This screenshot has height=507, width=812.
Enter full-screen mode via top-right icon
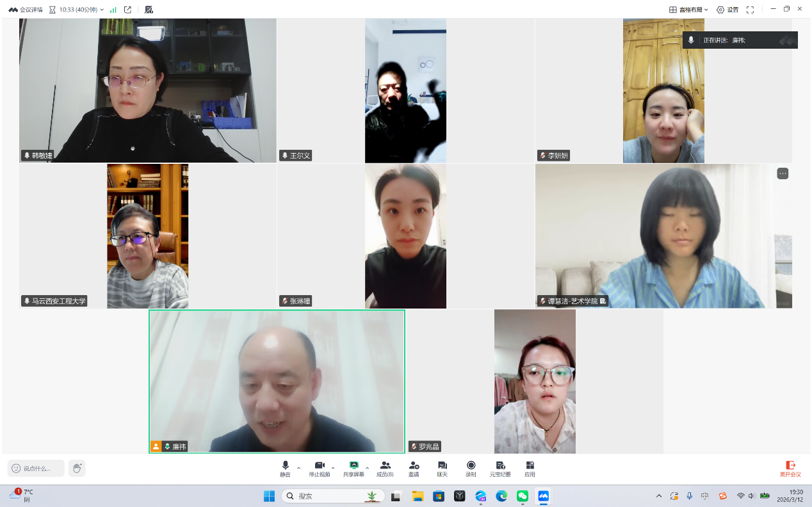(x=750, y=10)
